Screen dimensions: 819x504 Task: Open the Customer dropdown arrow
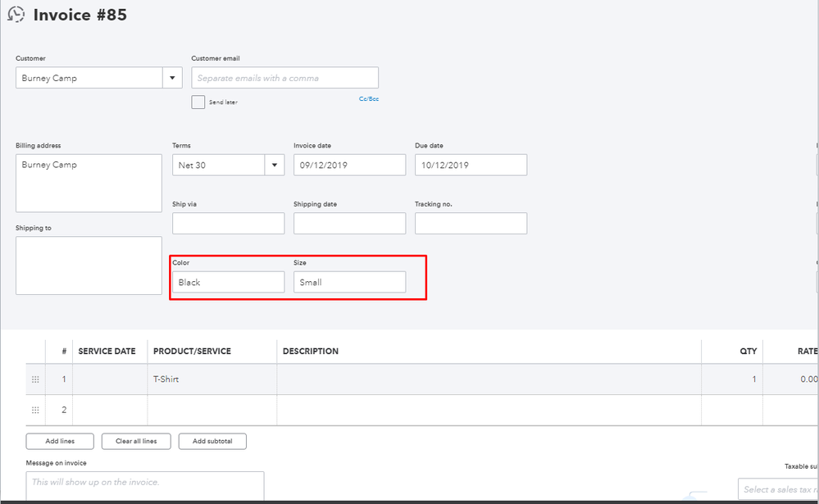tap(172, 79)
